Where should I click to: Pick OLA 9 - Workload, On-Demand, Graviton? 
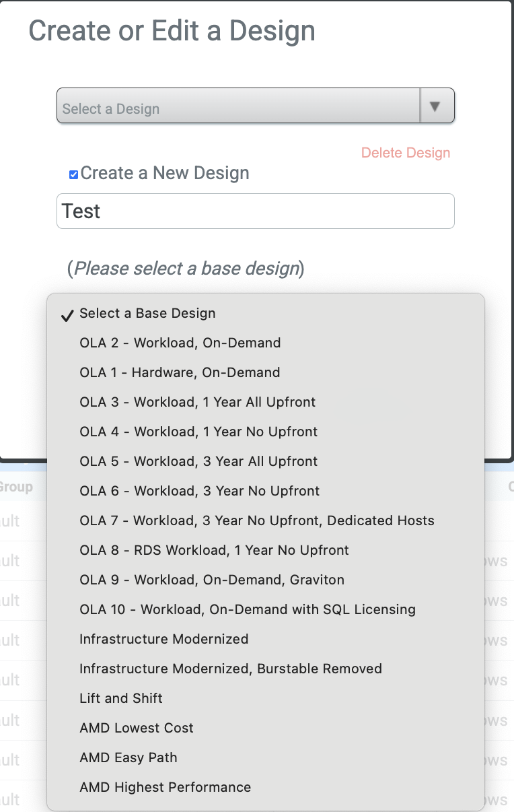211,580
